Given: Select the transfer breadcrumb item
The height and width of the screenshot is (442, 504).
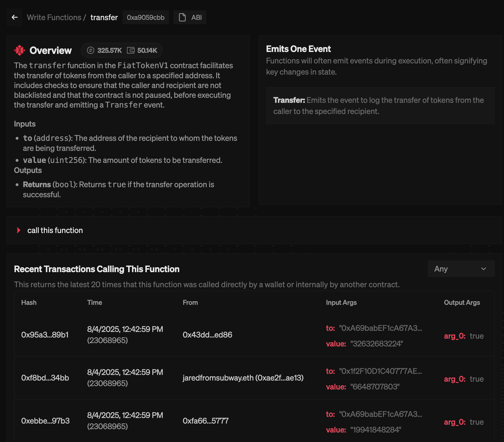Looking at the screenshot, I should click(104, 17).
